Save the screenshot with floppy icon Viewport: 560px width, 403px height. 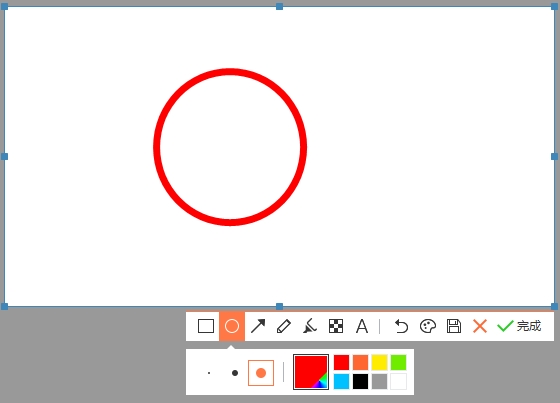(x=454, y=326)
